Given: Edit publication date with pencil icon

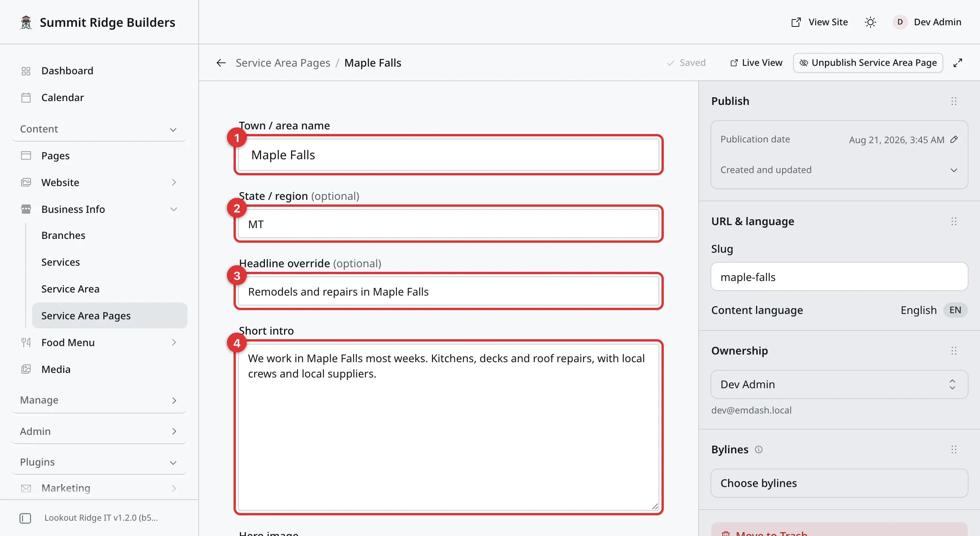Looking at the screenshot, I should coord(954,139).
